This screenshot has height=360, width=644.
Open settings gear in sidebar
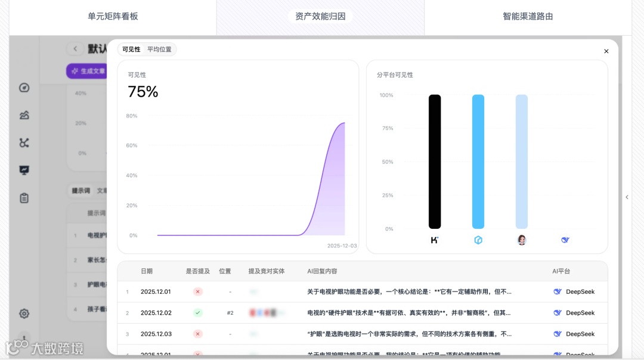pos(24,314)
